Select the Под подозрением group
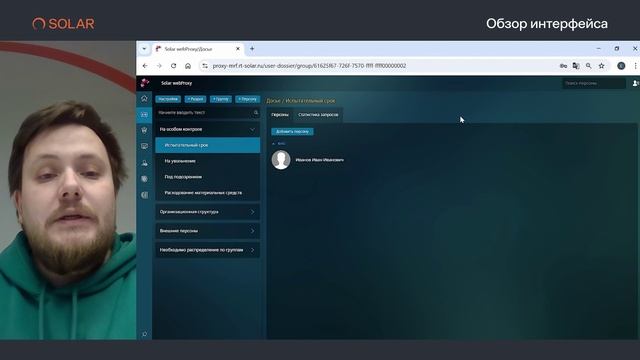 pos(207,177)
